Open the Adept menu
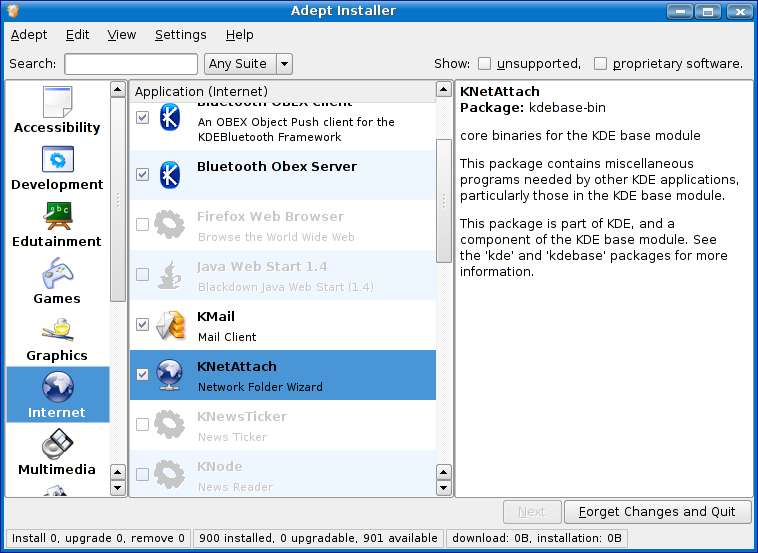758x553 pixels. pyautogui.click(x=29, y=34)
